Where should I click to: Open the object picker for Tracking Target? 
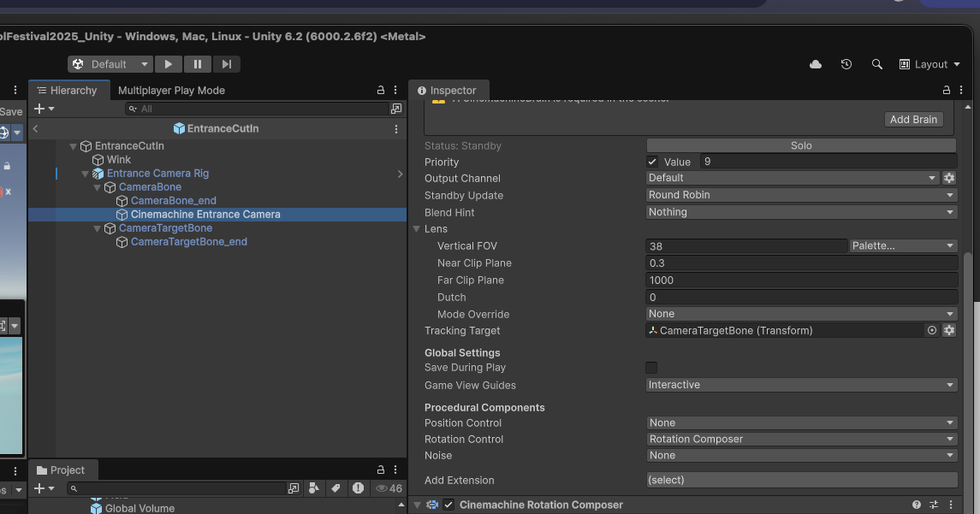pos(932,330)
